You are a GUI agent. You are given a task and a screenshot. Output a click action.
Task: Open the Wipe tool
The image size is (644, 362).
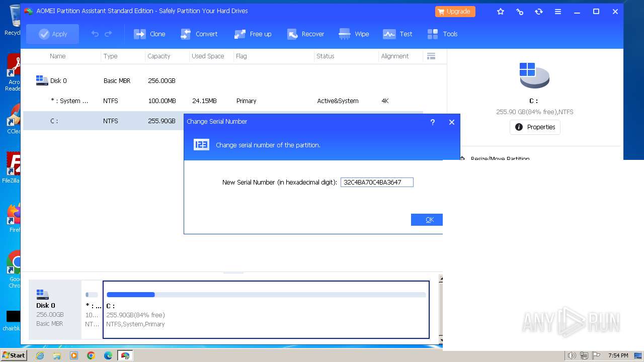(x=354, y=34)
